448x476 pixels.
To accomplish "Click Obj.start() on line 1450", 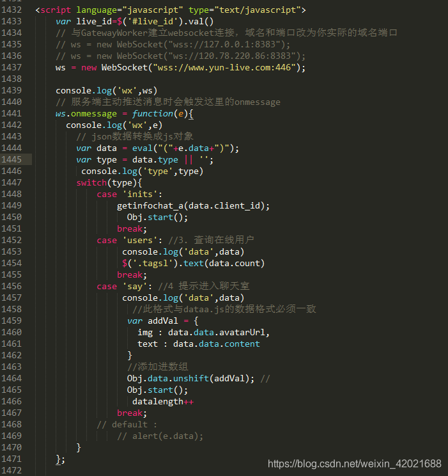I will [157, 218].
